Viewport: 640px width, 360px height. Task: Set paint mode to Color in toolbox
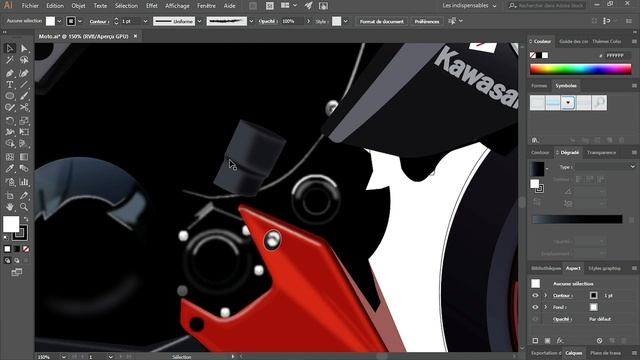[x=7, y=249]
